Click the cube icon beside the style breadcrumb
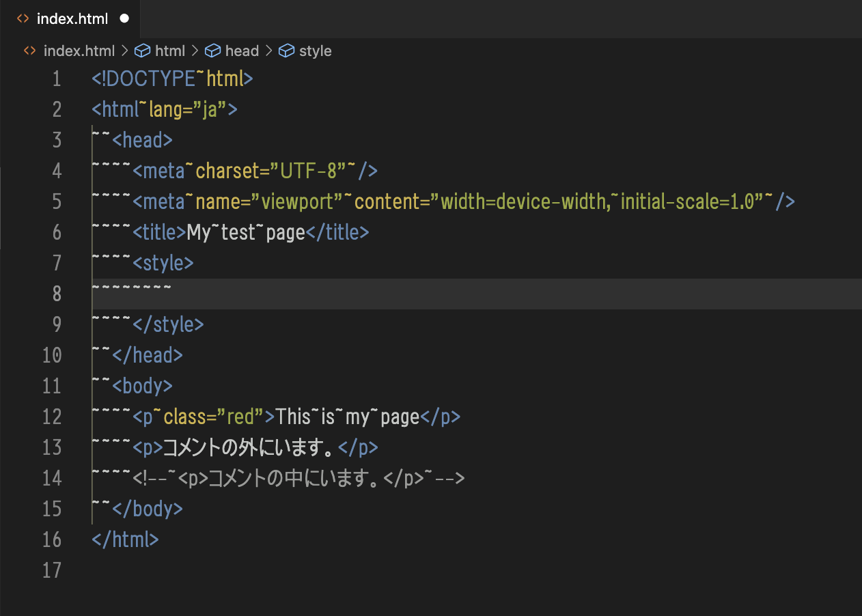Image resolution: width=862 pixels, height=616 pixels. click(287, 51)
